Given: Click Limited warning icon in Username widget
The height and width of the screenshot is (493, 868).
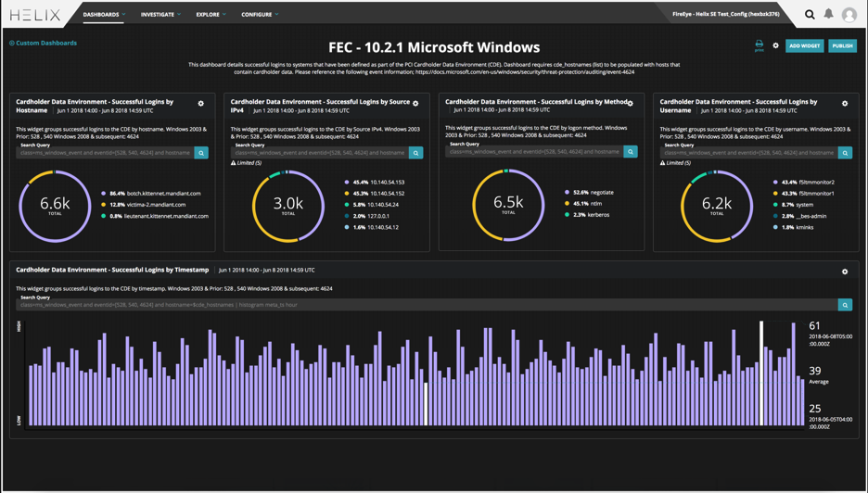Looking at the screenshot, I should click(663, 163).
